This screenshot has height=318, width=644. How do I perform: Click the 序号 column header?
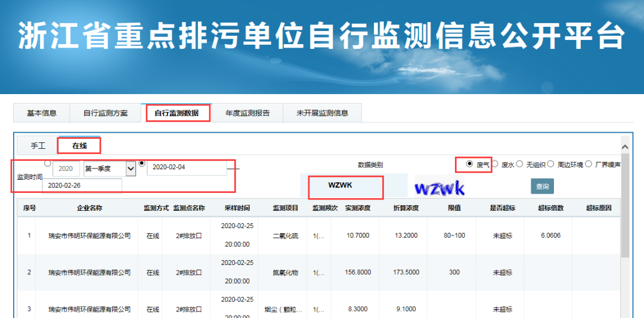(x=29, y=208)
